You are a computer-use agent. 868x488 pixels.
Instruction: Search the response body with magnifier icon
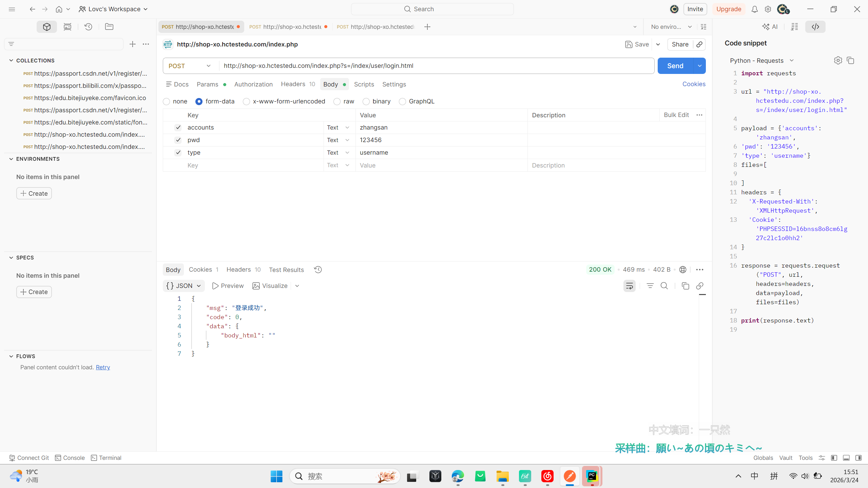click(664, 286)
